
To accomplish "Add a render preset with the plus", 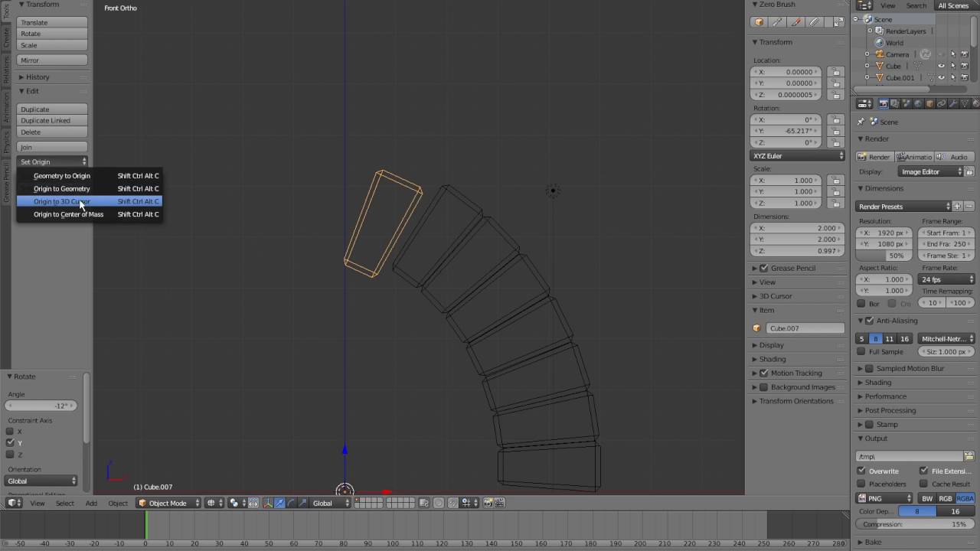I will [x=957, y=207].
